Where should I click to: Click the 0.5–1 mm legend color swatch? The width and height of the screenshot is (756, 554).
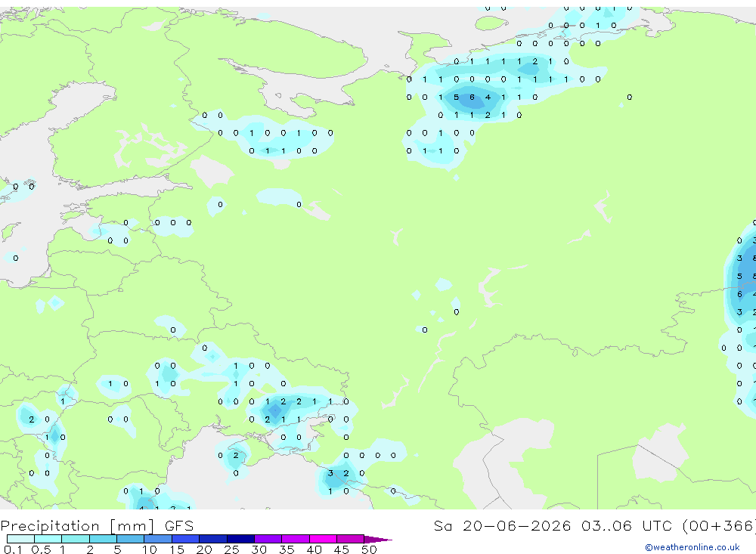48,539
